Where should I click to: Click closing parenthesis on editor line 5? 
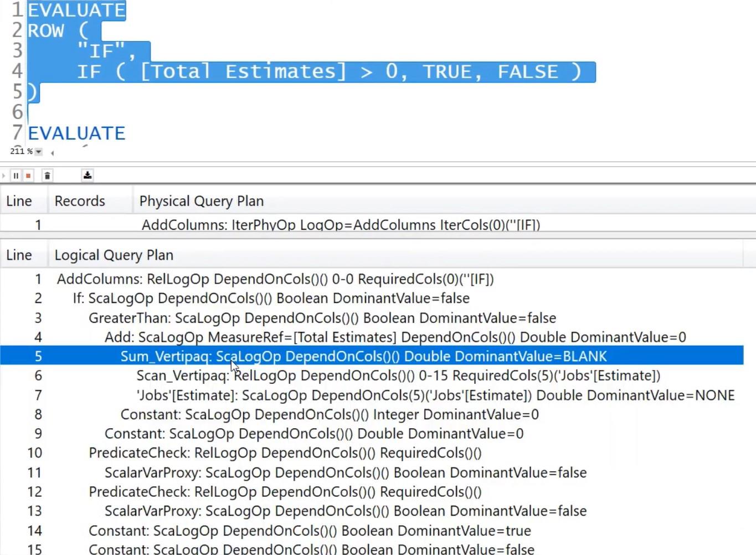pos(32,92)
